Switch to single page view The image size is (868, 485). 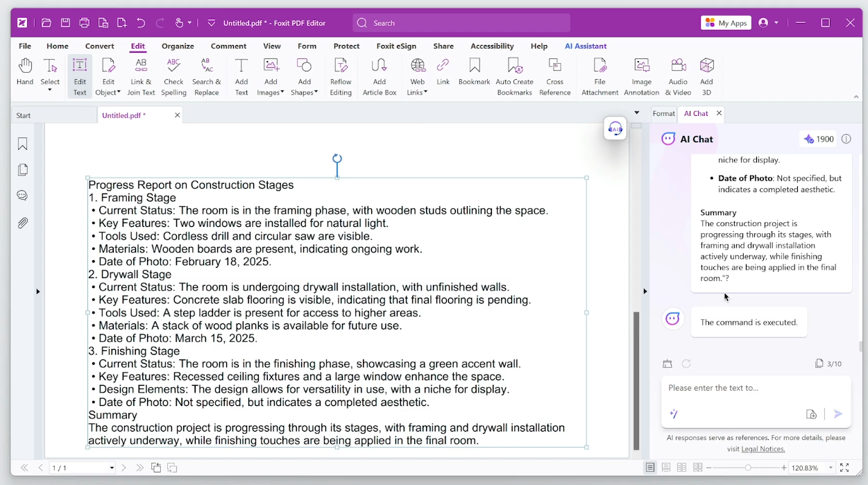(x=650, y=468)
